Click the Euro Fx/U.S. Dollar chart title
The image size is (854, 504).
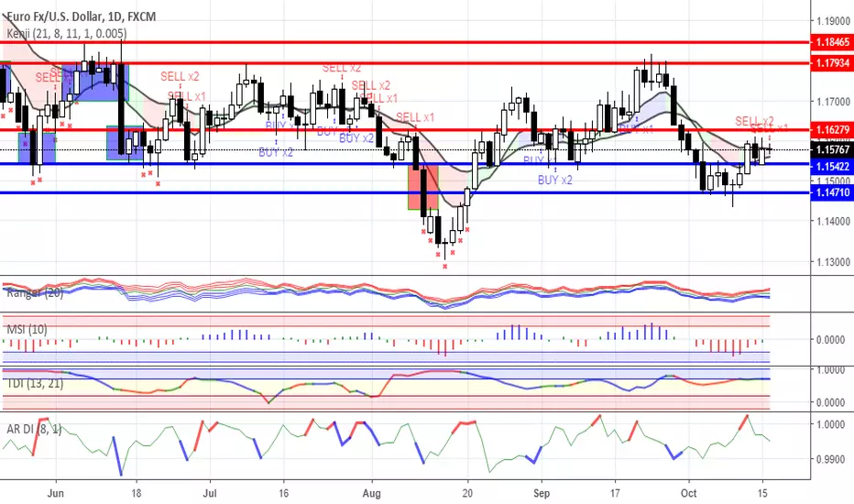click(x=82, y=16)
